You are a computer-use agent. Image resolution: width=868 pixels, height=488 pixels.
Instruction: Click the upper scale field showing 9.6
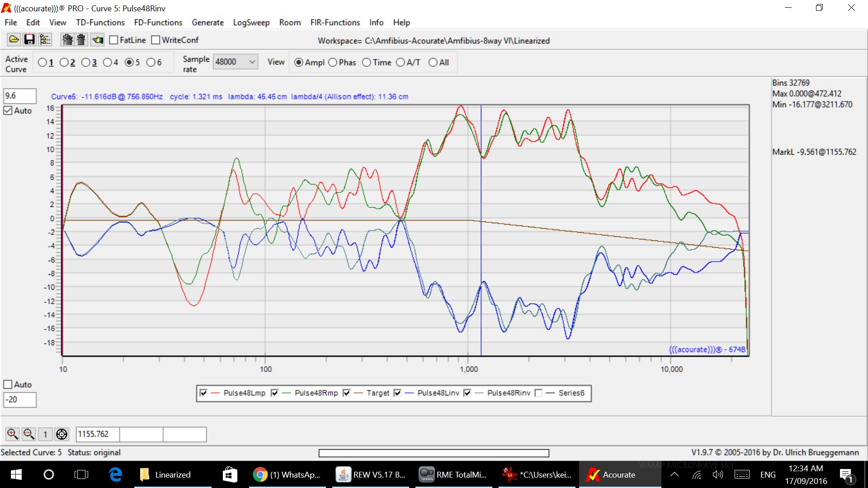(20, 96)
